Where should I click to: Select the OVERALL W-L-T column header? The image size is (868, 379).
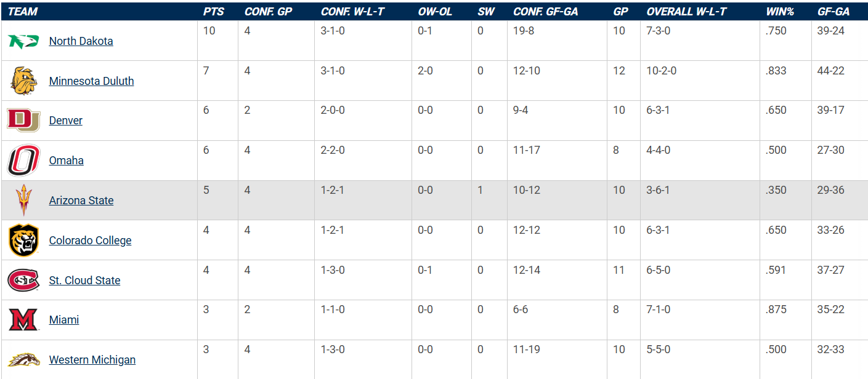tap(687, 12)
